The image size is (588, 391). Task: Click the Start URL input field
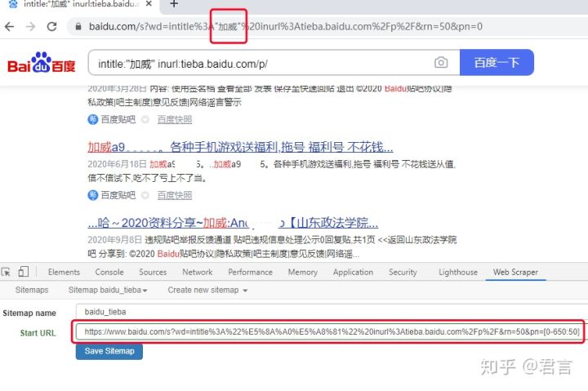(329, 331)
